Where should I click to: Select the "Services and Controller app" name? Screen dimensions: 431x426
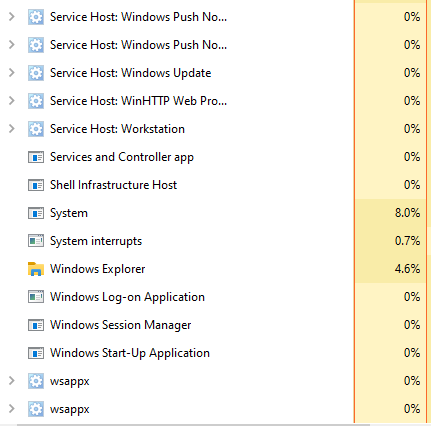[122, 157]
